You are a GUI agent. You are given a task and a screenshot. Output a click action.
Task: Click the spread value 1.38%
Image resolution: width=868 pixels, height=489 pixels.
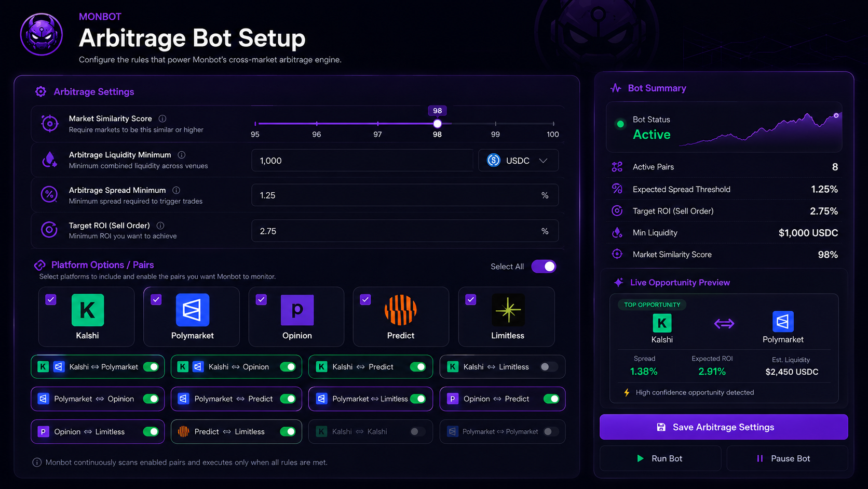tap(644, 372)
